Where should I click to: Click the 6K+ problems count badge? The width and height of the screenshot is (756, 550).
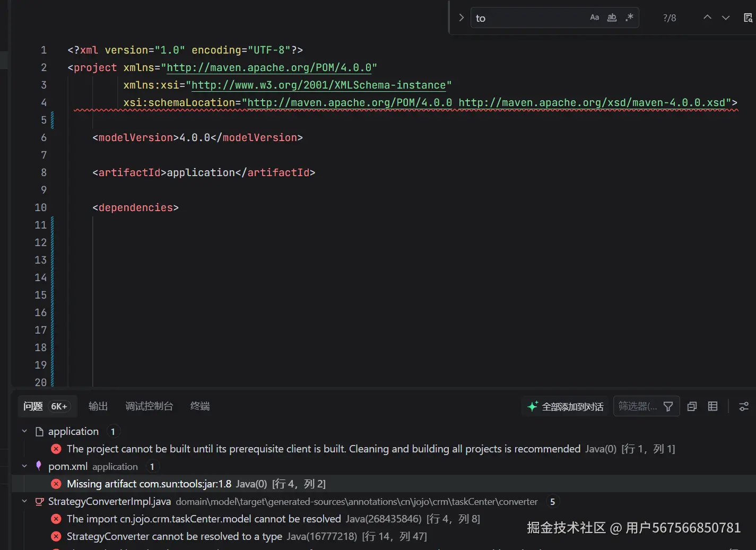59,406
